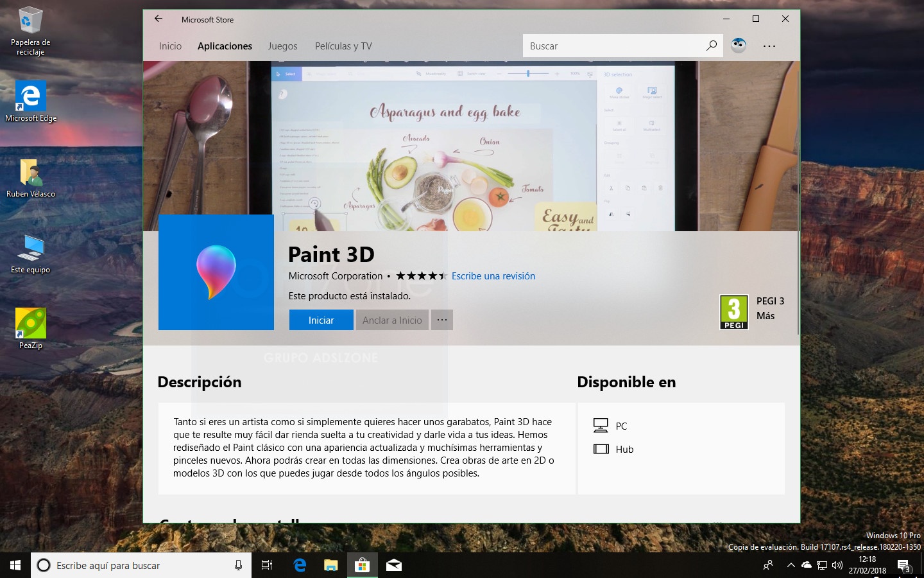Image resolution: width=924 pixels, height=578 pixels.
Task: Click the Paint 3D app icon
Action: click(216, 272)
